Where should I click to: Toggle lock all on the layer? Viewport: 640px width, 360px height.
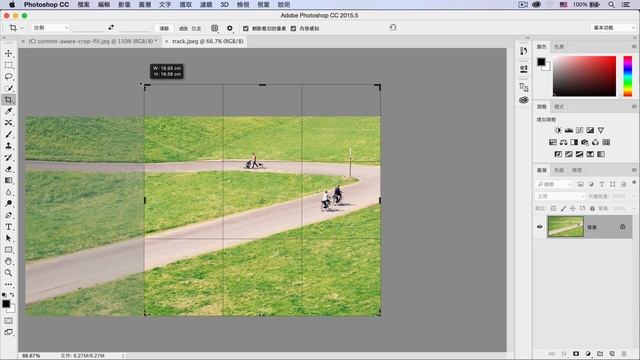click(x=592, y=208)
